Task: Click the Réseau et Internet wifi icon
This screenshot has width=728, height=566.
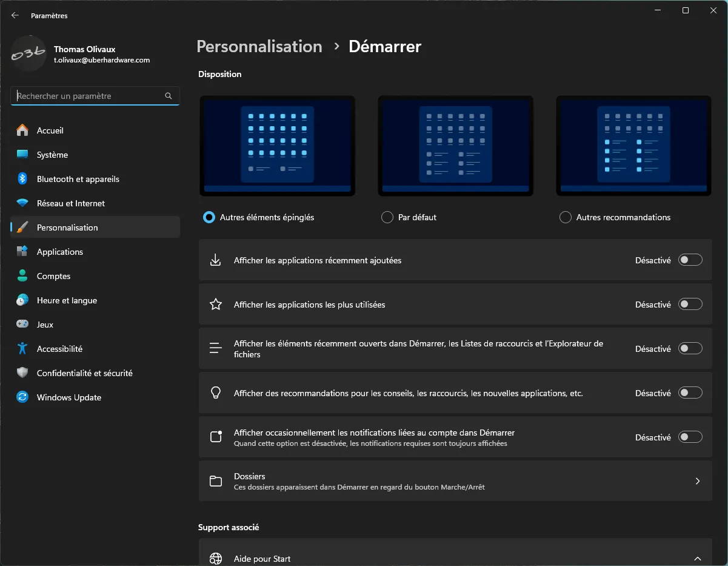Action: [22, 203]
